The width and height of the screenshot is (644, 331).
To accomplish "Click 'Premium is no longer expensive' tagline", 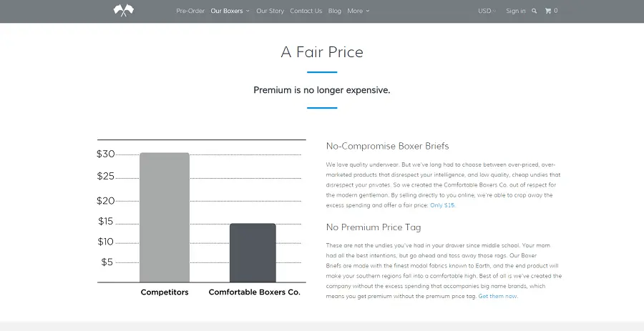I will [x=322, y=90].
